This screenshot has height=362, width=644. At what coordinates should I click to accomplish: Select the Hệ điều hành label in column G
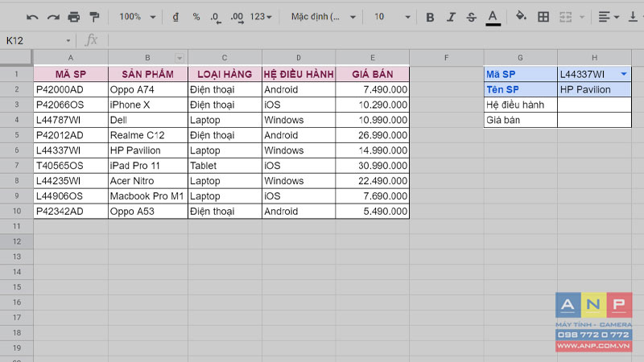tap(520, 105)
